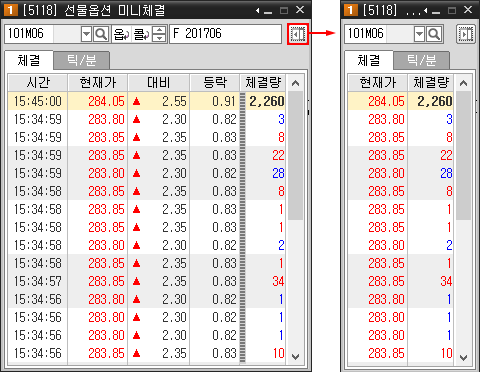The width and height of the screenshot is (481, 372).
Task: Click the pin arrow icon in left title bar
Action: click(257, 11)
